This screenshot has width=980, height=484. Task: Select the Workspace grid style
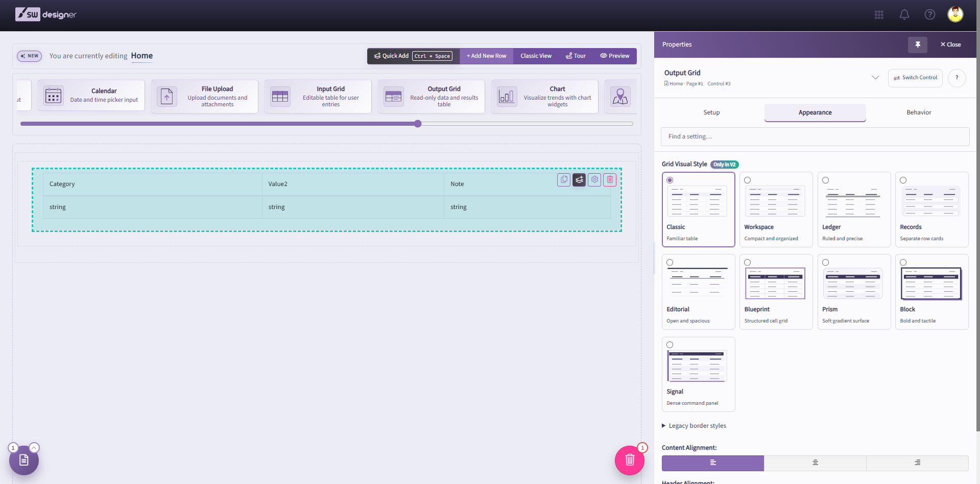776,210
